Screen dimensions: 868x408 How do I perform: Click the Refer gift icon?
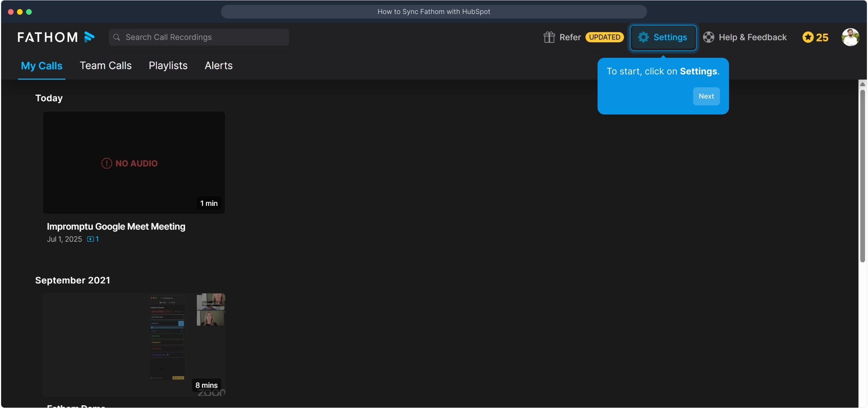[549, 37]
